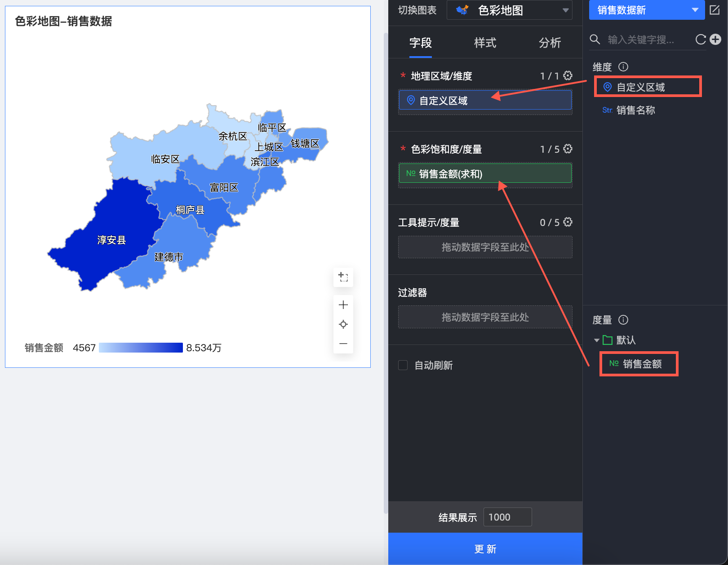This screenshot has height=565, width=728.
Task: Click info icon next to 度量
Action: click(623, 320)
